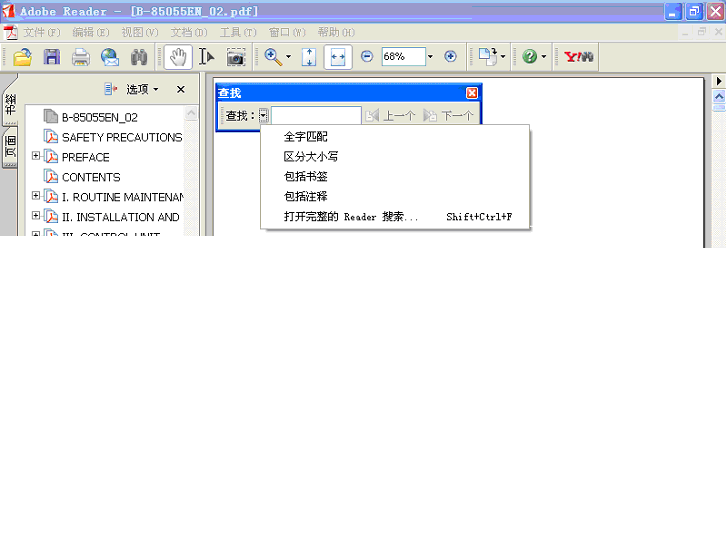726x544 pixels.
Task: Toggle the 全字匹配 whole-word option
Action: point(305,136)
